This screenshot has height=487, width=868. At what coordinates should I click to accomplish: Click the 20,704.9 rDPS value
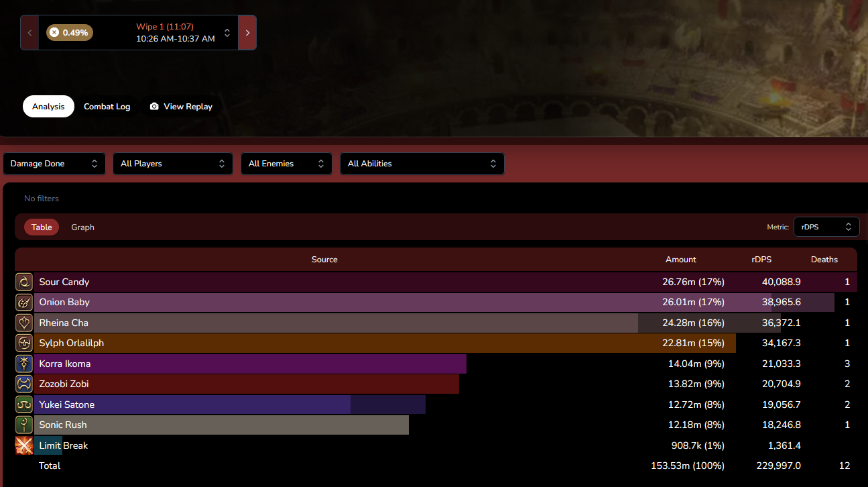pos(781,384)
